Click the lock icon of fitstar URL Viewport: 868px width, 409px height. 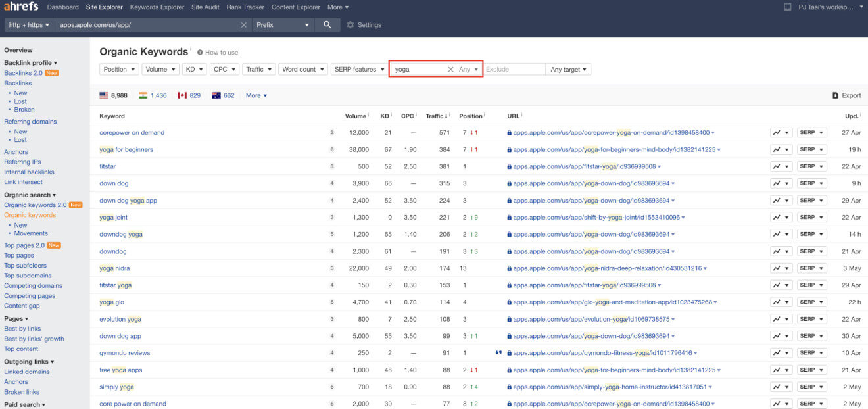point(510,166)
